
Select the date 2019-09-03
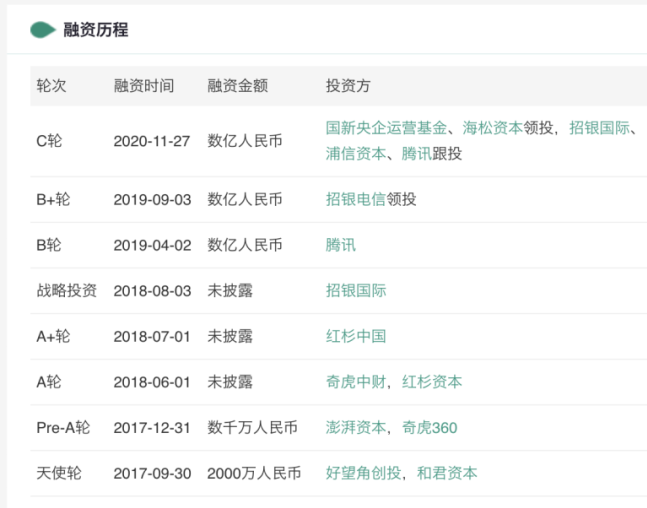152,200
